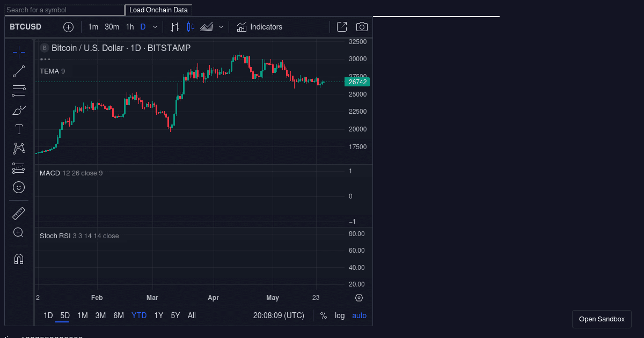
Task: Pick the brush drawing tool
Action: tap(19, 110)
